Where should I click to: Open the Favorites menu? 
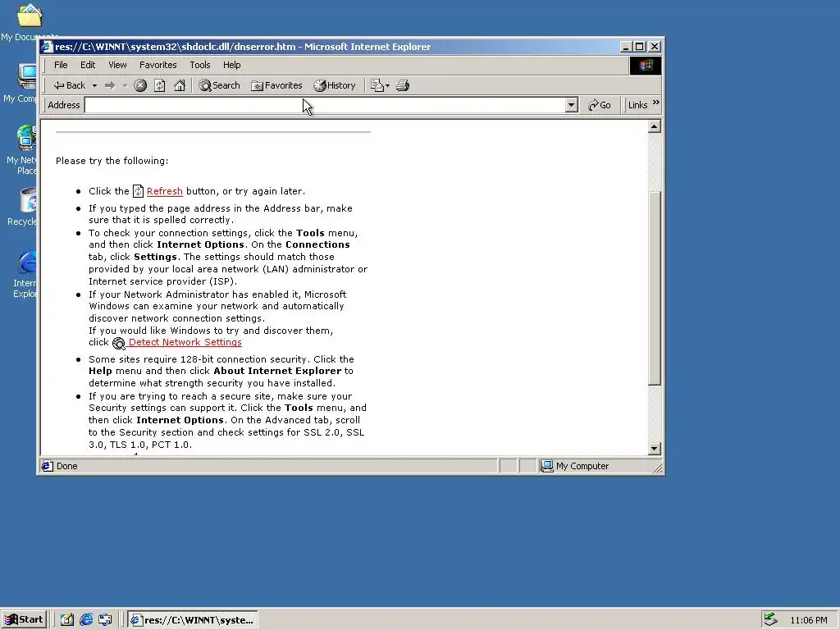click(158, 65)
